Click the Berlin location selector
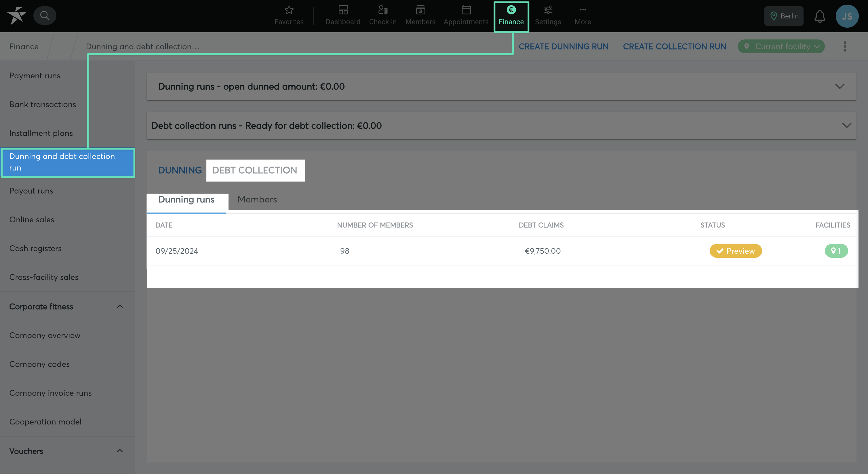868x474 pixels. 784,16
